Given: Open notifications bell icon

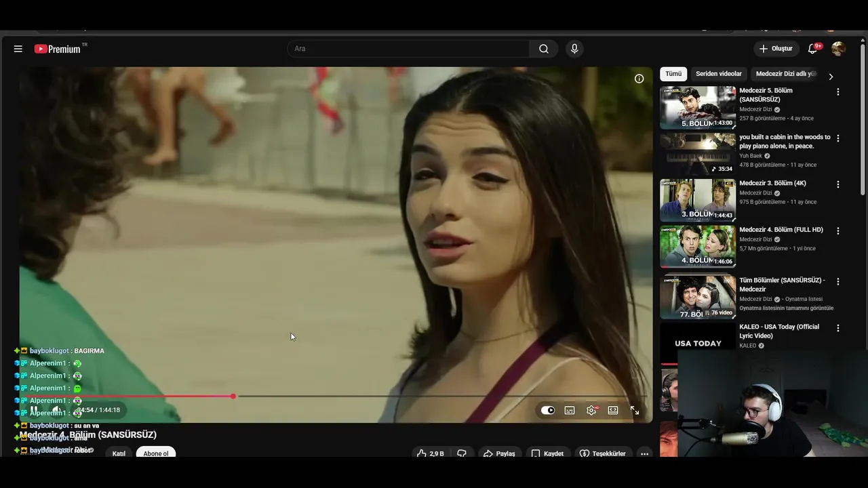Looking at the screenshot, I should [x=813, y=49].
